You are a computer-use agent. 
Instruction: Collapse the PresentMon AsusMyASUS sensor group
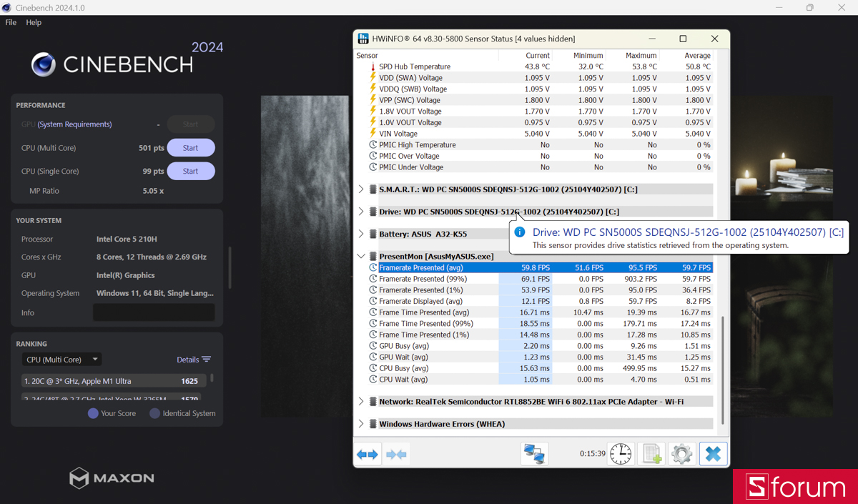click(361, 256)
